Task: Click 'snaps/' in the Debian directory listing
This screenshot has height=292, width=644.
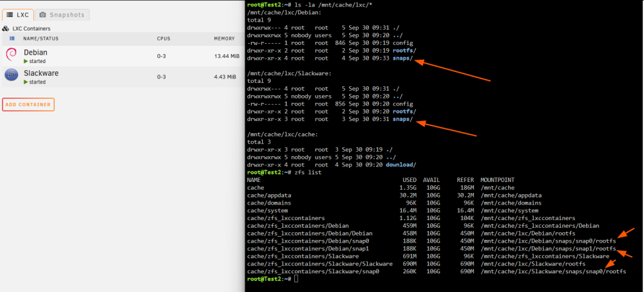Action: [403, 59]
